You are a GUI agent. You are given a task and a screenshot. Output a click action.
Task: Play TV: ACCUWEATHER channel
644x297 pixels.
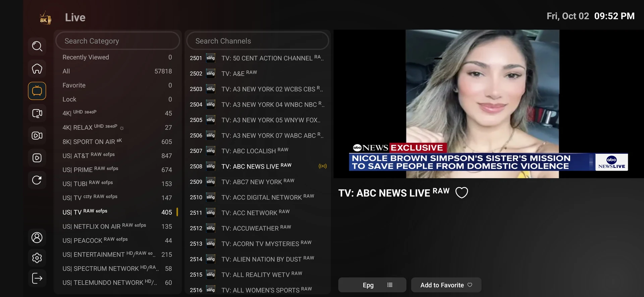258,228
